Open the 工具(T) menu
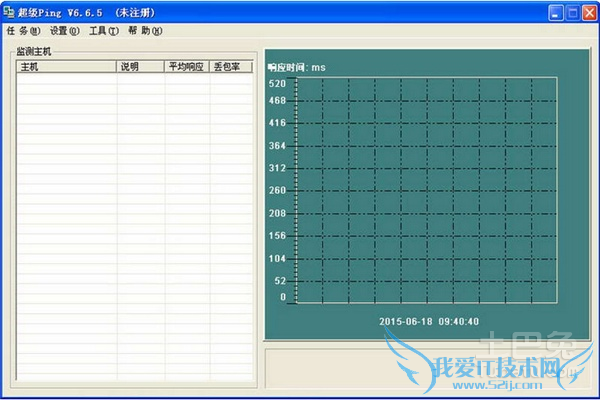The width and height of the screenshot is (600, 400). 104,31
